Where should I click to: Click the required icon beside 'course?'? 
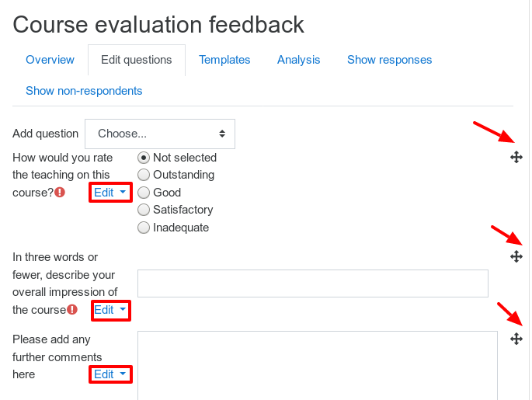[x=60, y=193]
